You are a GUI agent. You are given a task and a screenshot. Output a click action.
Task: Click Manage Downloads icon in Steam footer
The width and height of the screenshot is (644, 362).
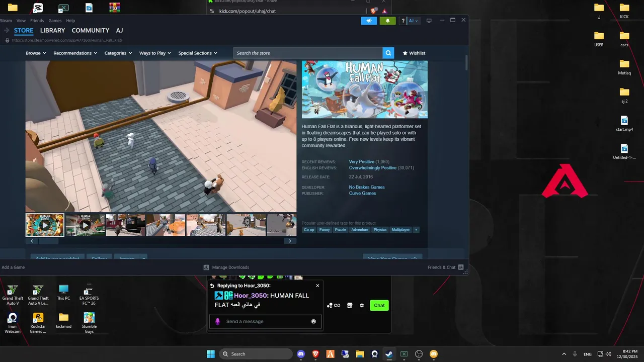point(206,267)
